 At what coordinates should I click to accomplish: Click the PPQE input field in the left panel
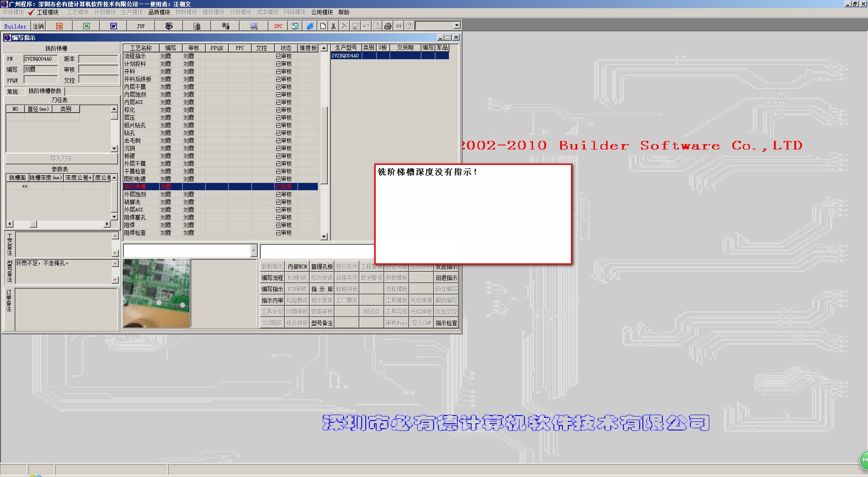40,80
